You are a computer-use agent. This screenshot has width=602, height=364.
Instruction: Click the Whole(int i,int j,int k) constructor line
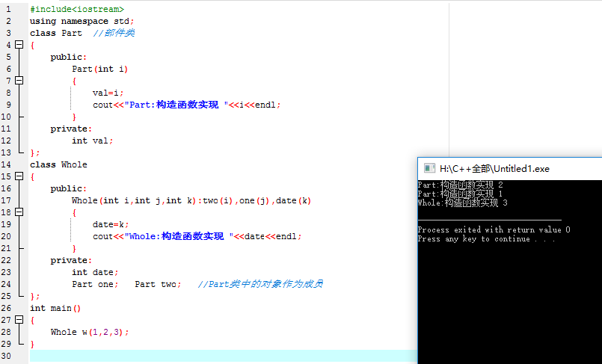click(x=191, y=200)
